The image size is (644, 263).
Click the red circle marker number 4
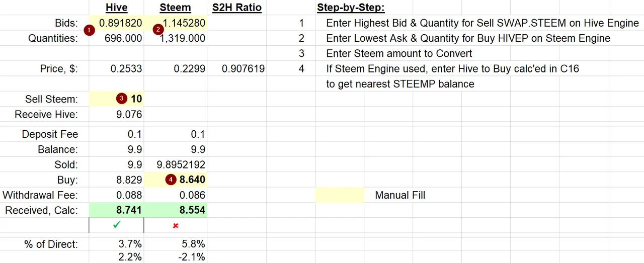click(171, 180)
